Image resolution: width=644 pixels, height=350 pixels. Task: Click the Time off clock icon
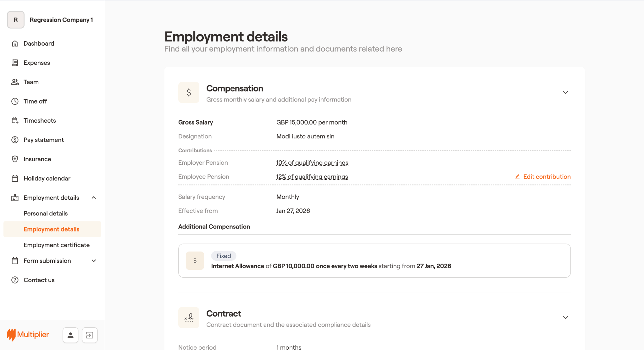[x=15, y=101]
